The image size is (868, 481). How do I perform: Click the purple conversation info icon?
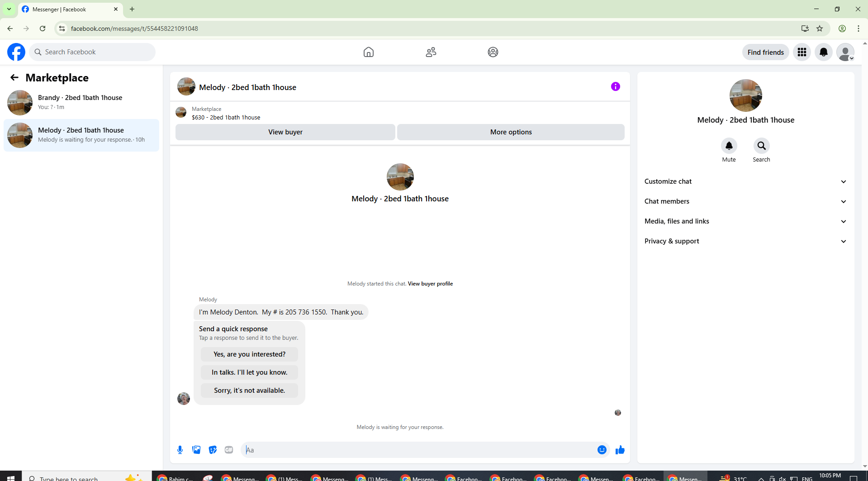pos(616,86)
